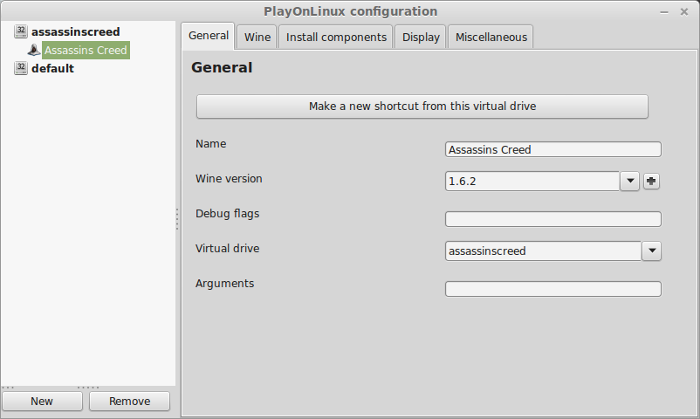Close the PlayOnLinux configuration window

point(684,12)
